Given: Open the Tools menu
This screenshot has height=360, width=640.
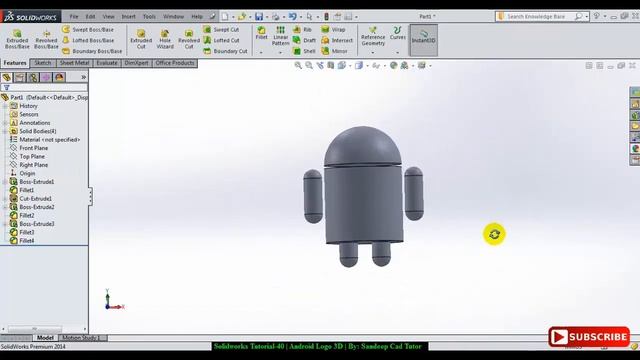Looking at the screenshot, I should coord(149,17).
